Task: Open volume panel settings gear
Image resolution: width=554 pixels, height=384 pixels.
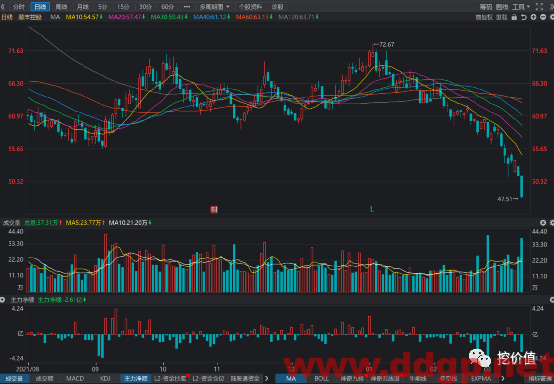Action: tap(552, 223)
